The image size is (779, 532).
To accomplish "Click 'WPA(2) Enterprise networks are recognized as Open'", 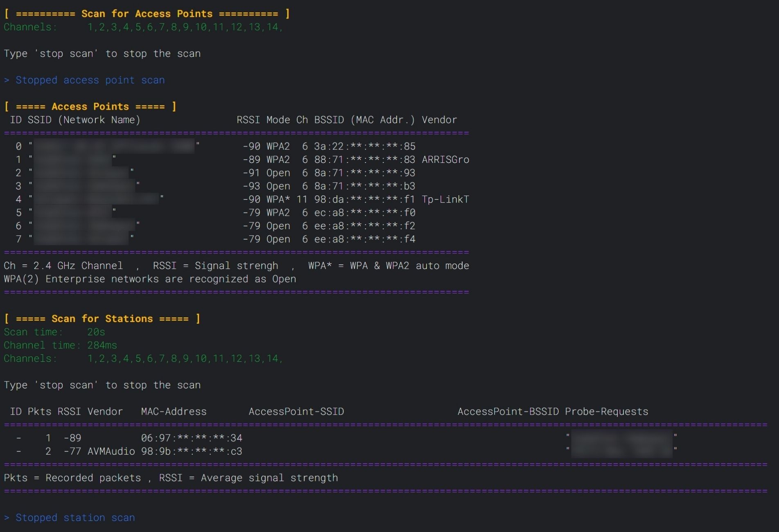I will pyautogui.click(x=150, y=279).
